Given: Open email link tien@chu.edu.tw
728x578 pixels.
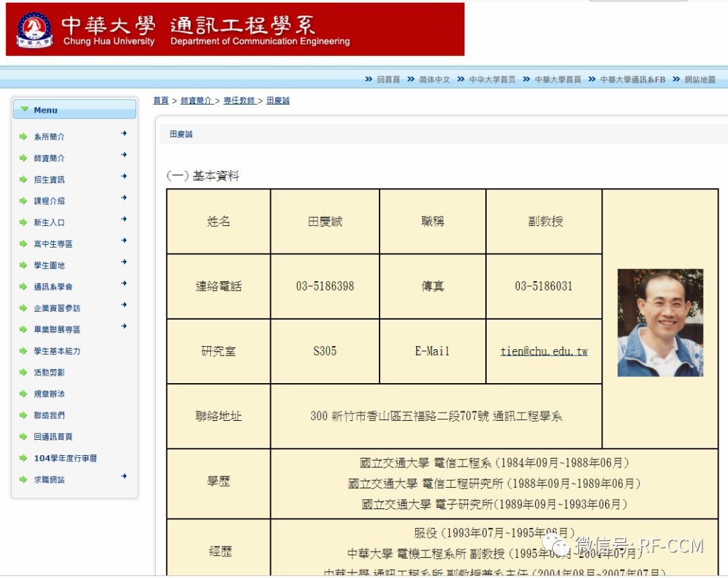Looking at the screenshot, I should pos(544,351).
